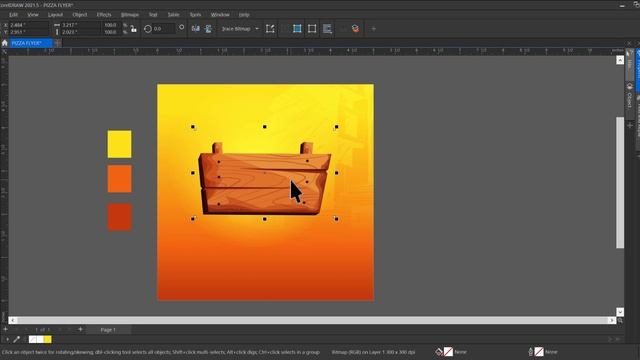
Task: Click the Y position field
Action: pos(29,32)
